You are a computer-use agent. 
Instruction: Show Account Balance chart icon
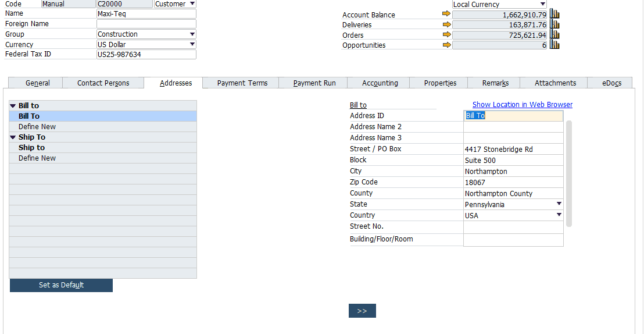554,14
